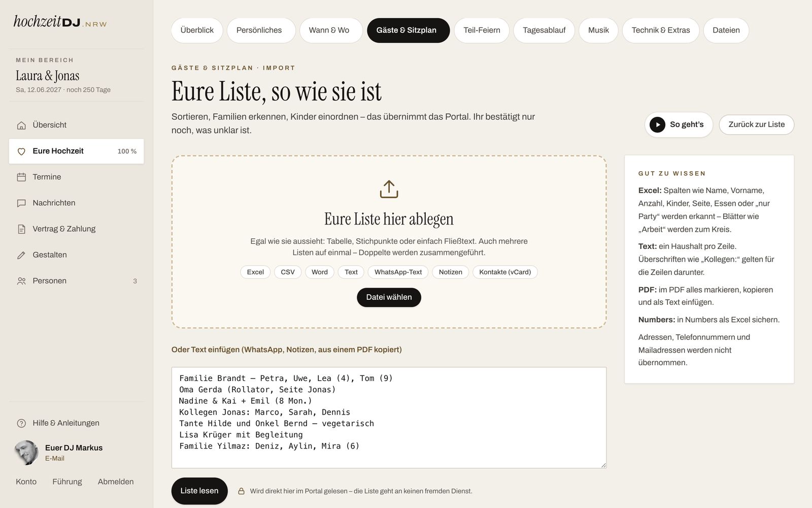Viewport: 812px width, 508px height.
Task: Click the Eure Liste hier ablegen heading
Action: (389, 219)
